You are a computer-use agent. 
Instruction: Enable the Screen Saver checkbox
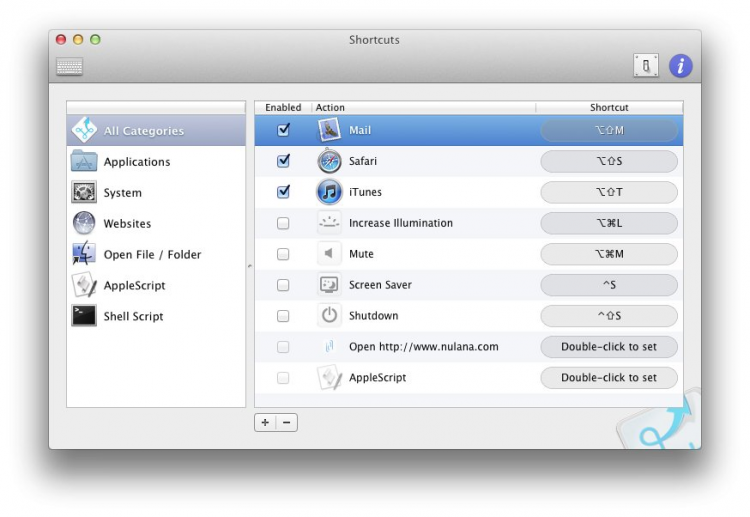[x=283, y=285]
